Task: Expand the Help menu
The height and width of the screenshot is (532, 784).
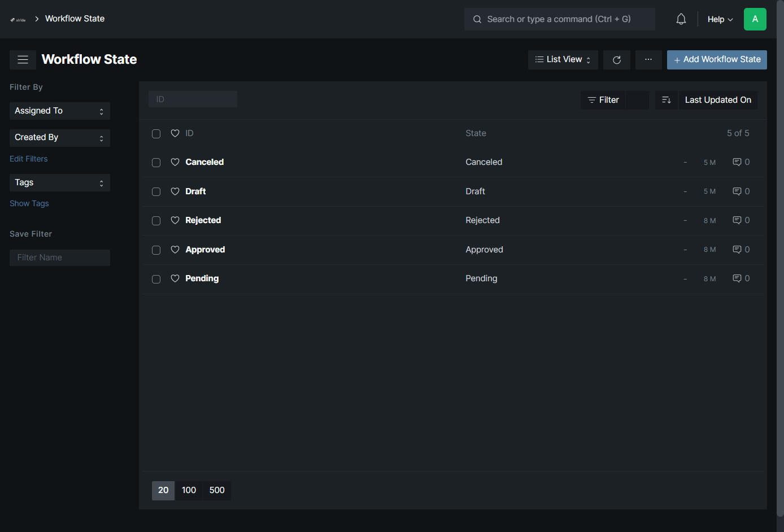Action: point(720,19)
